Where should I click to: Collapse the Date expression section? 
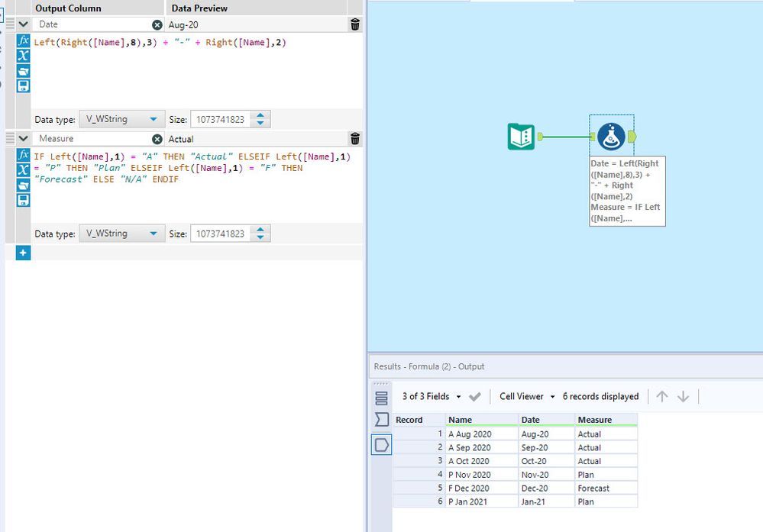pos(23,24)
